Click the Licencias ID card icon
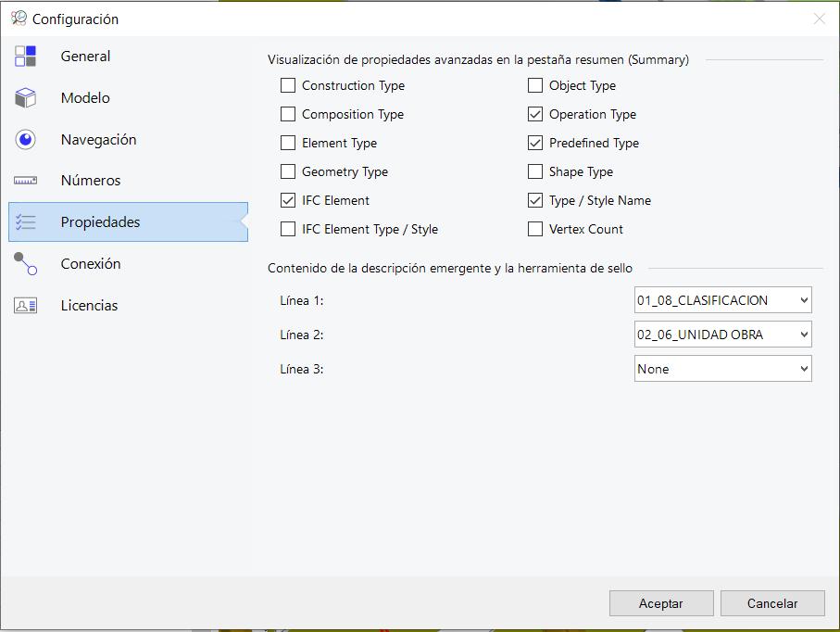The image size is (840, 632). [25, 306]
